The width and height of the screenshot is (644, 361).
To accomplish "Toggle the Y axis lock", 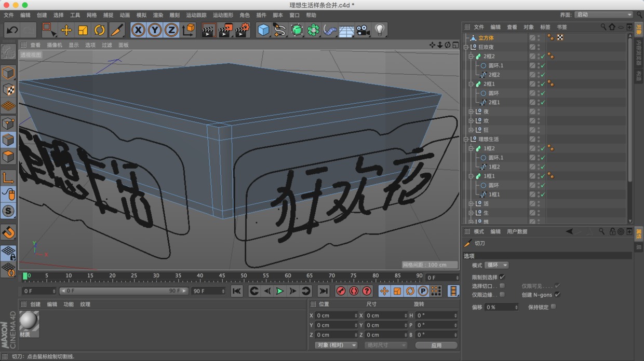I will (x=154, y=30).
